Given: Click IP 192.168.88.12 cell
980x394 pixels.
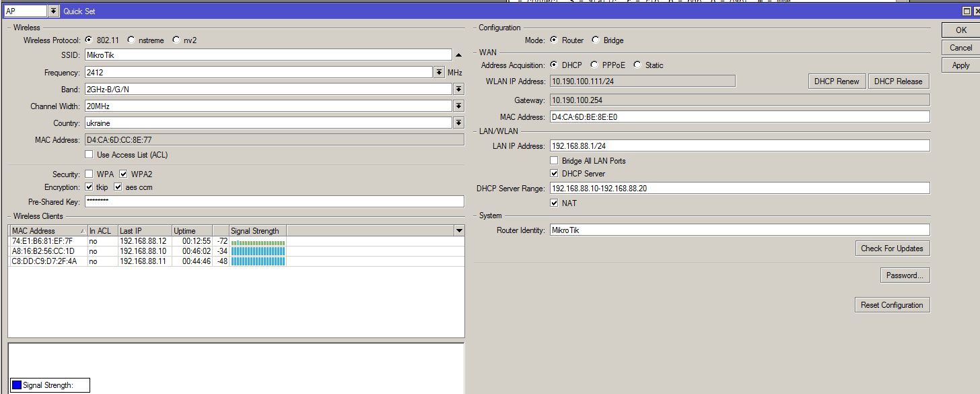Looking at the screenshot, I should click(x=145, y=241).
